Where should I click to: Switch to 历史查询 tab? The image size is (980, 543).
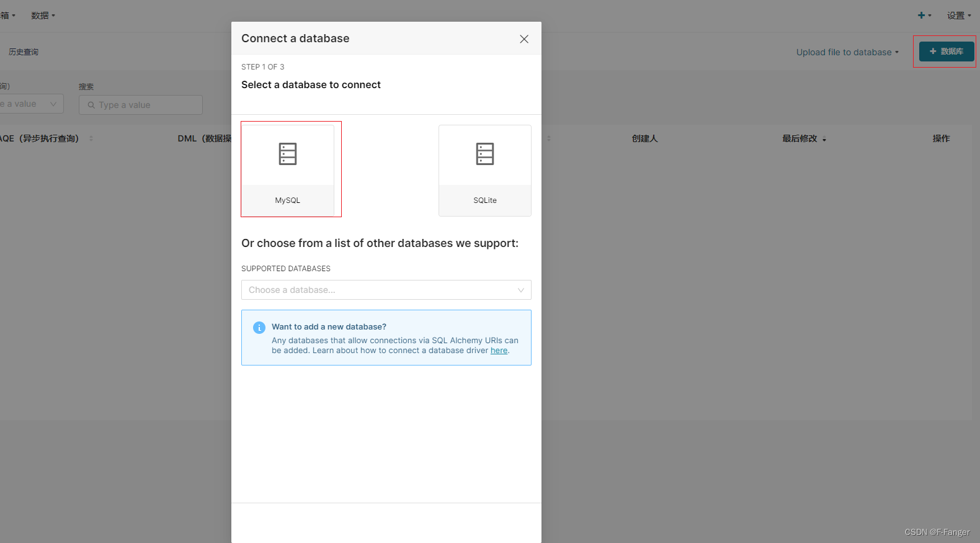24,52
